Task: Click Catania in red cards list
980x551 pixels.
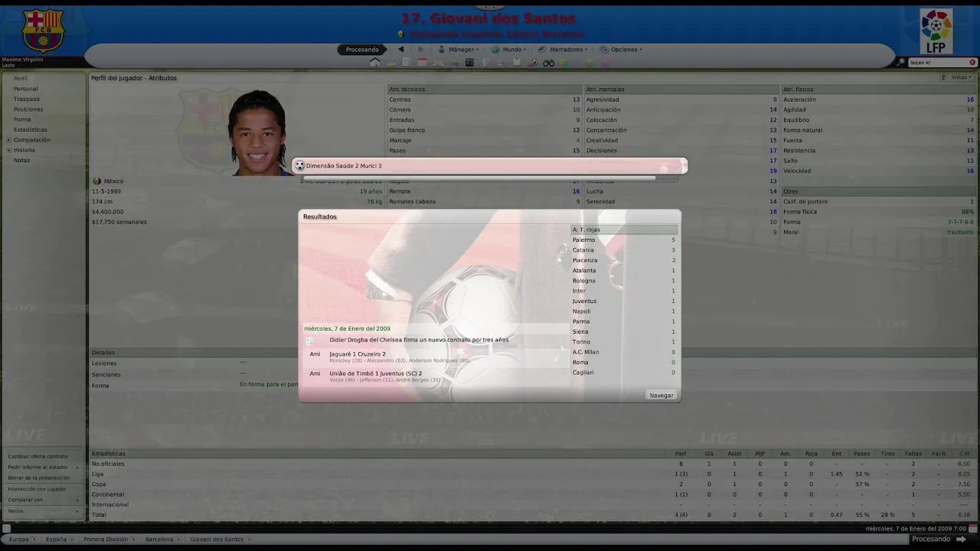Action: click(x=583, y=250)
